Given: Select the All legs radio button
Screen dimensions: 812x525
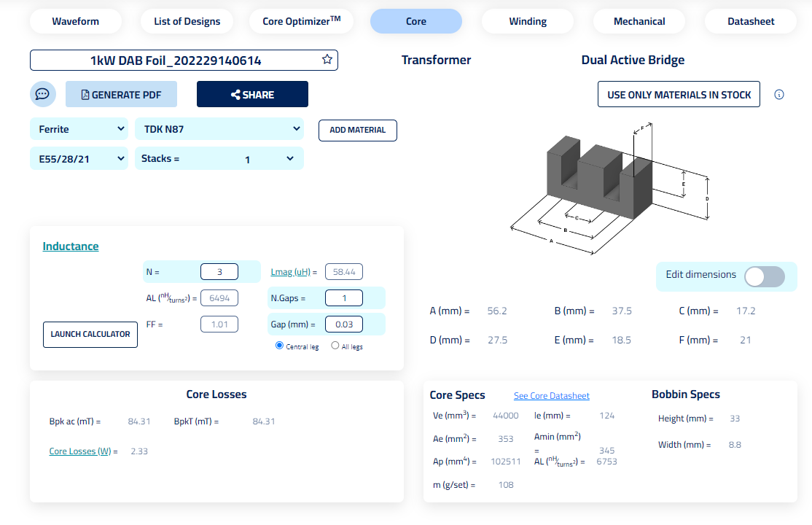Looking at the screenshot, I should [x=335, y=346].
